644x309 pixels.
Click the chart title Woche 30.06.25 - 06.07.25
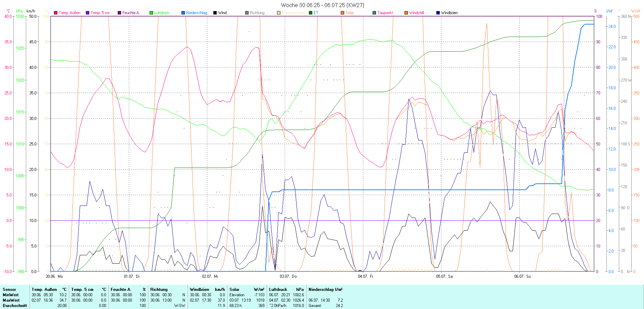[x=322, y=5]
